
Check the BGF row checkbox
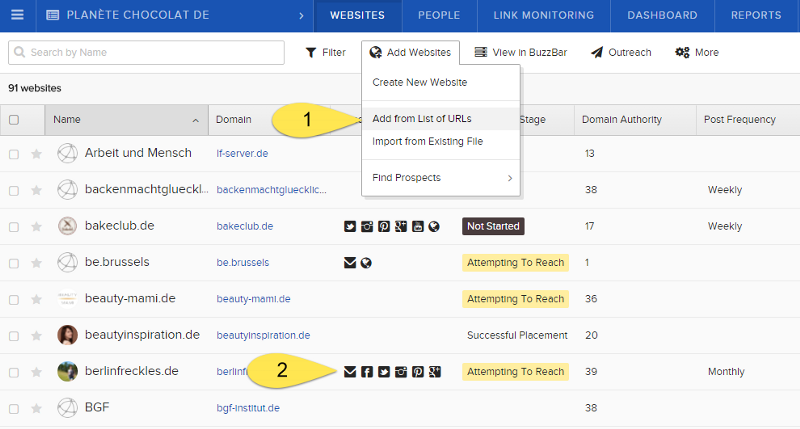point(14,409)
